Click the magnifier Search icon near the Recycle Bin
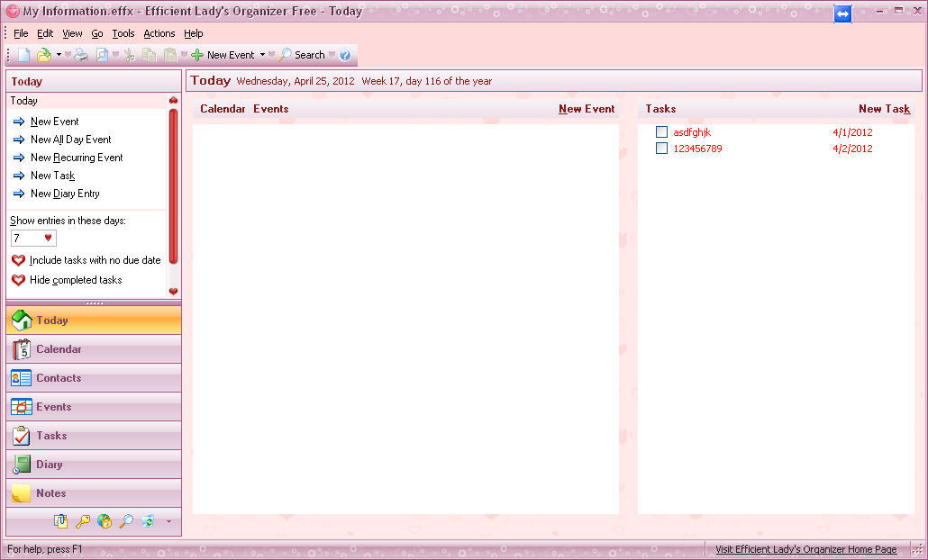The width and height of the screenshot is (928, 560). [x=128, y=521]
